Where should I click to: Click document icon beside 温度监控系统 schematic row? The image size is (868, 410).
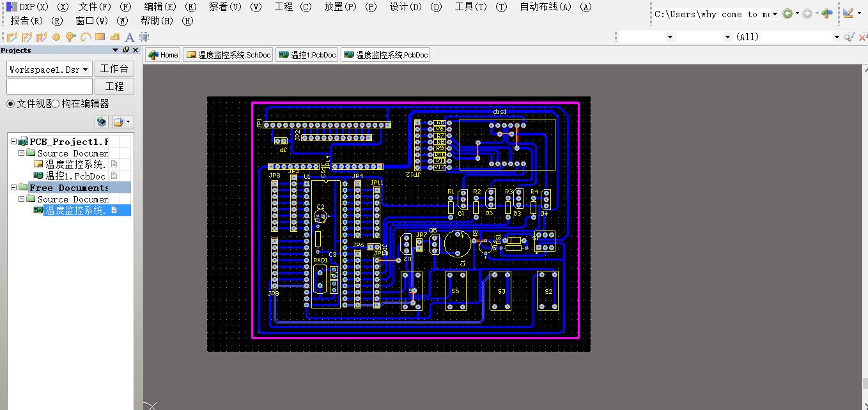tap(114, 164)
